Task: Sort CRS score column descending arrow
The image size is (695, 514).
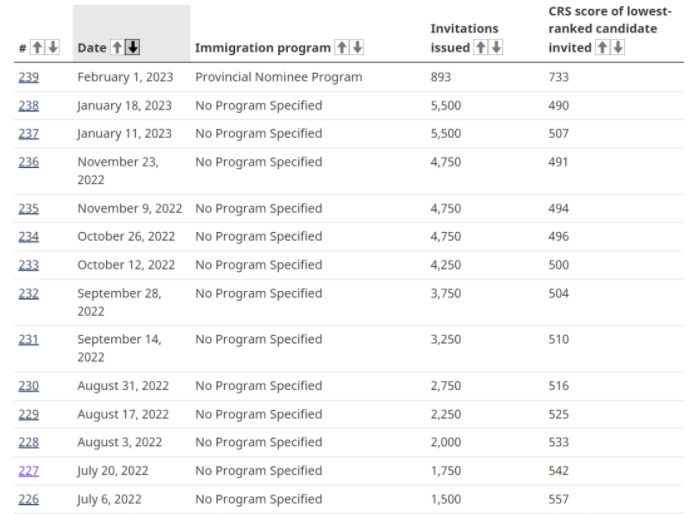Action: coord(618,47)
